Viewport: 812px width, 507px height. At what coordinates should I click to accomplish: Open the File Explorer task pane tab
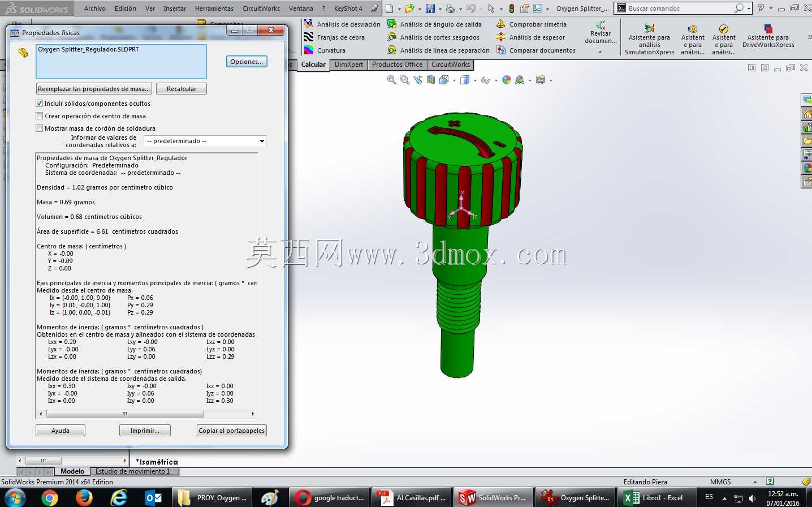tap(807, 141)
